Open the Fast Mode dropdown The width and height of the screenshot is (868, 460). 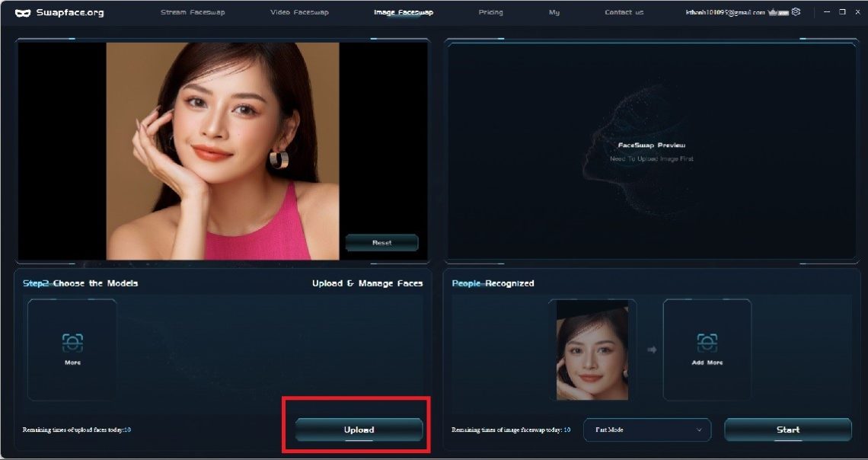pos(646,430)
